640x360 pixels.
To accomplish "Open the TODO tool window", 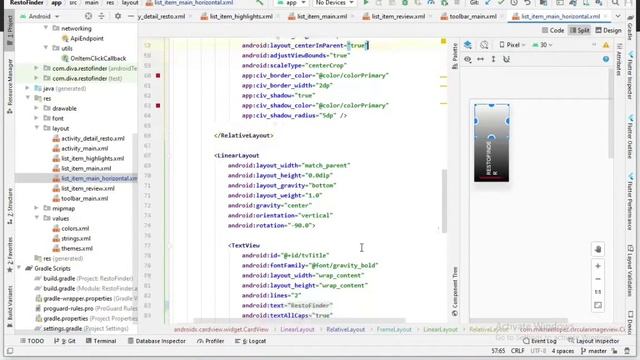I will [x=31, y=341].
